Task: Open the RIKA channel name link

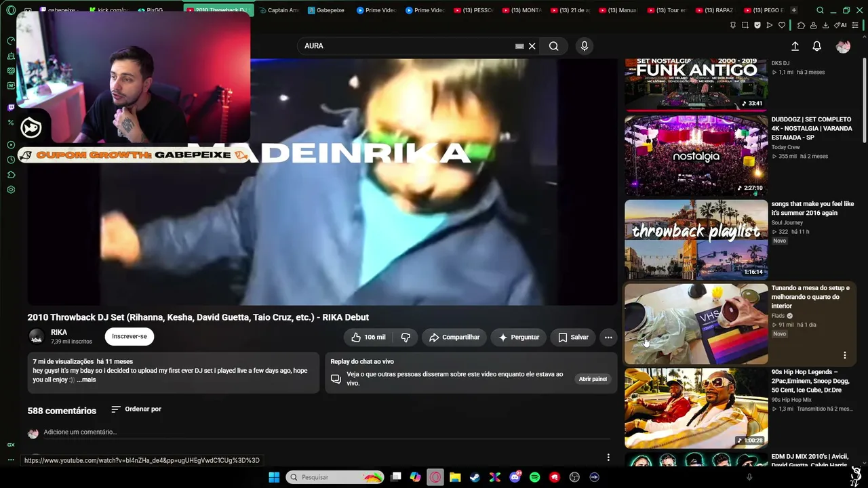Action: (59, 332)
